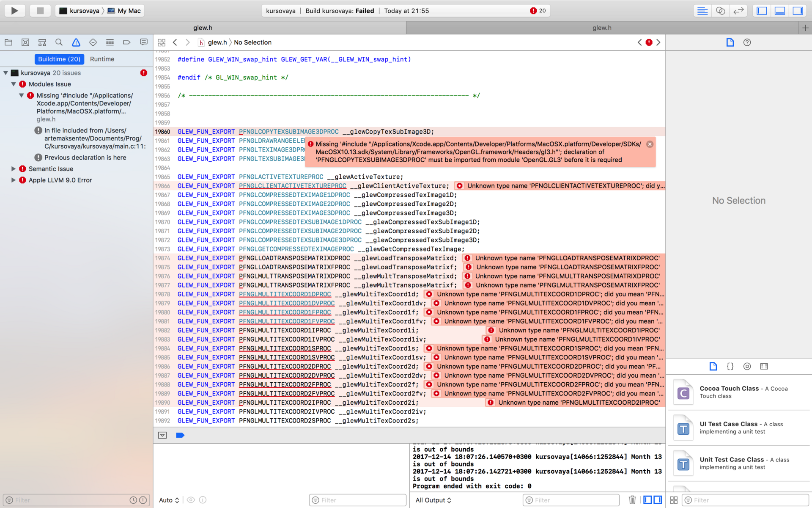Close the Missing #include error popup
Viewport: 812px width, 508px height.
(x=650, y=144)
